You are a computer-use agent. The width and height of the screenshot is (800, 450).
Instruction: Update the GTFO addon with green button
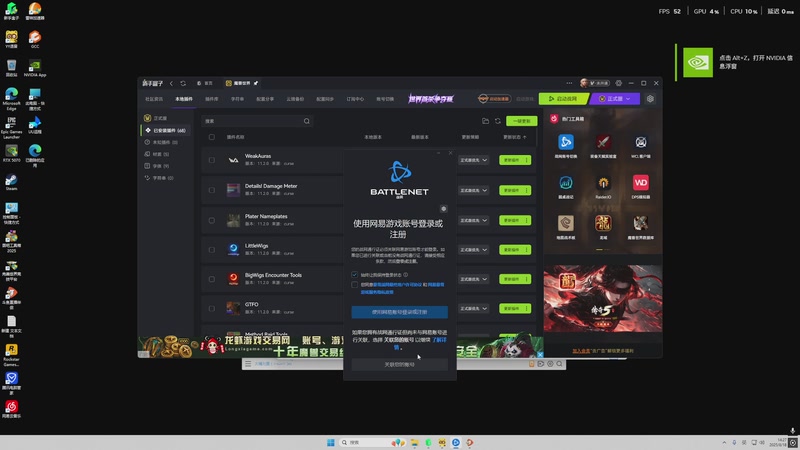(x=511, y=308)
